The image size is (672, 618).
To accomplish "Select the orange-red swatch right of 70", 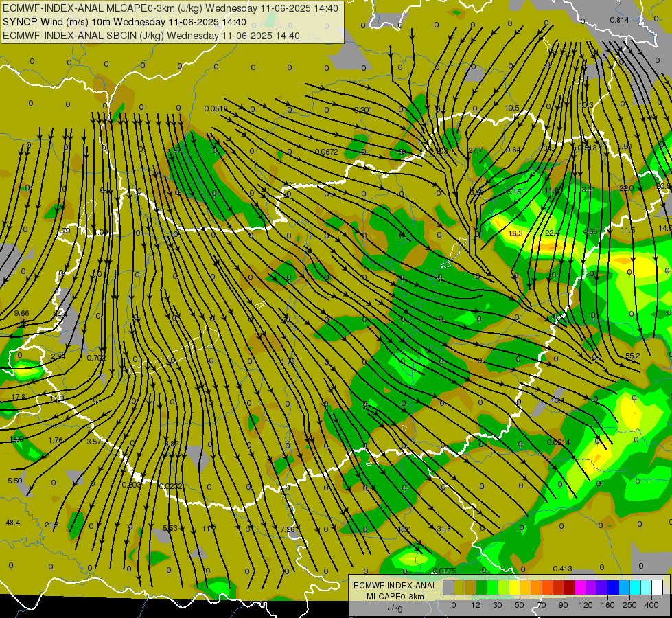I will tap(547, 587).
